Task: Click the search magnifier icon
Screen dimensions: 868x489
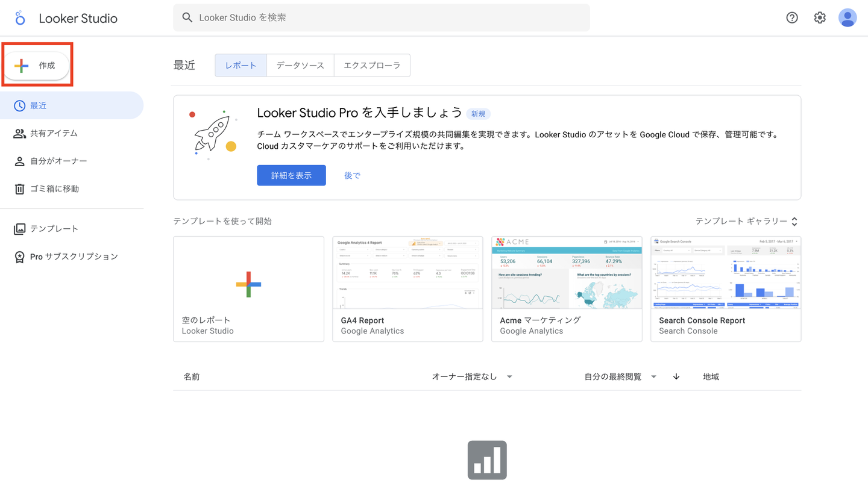Action: coord(187,18)
